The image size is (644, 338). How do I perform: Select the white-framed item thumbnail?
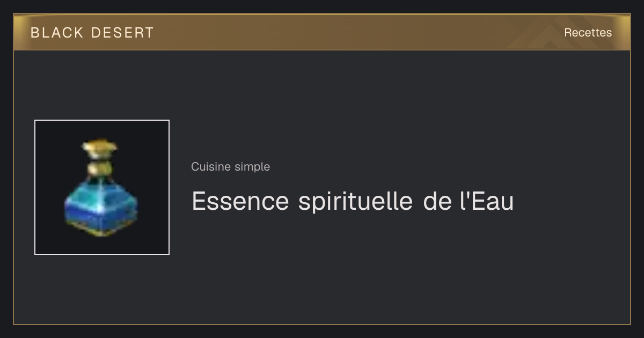pyautogui.click(x=102, y=187)
